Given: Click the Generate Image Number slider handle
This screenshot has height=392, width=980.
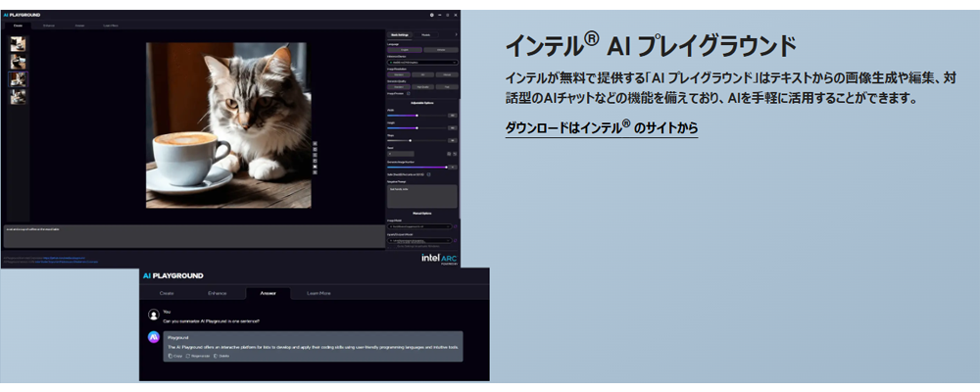Looking at the screenshot, I should pos(446,167).
